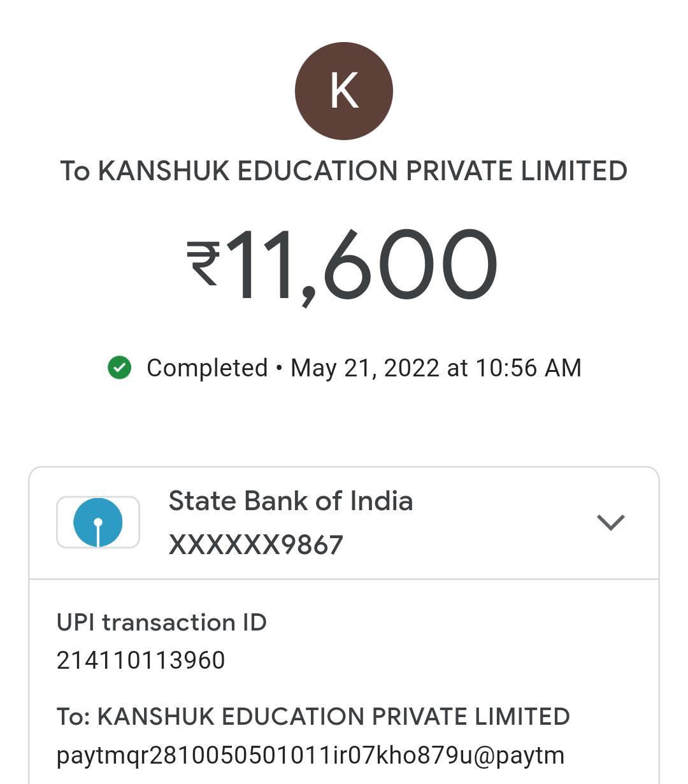The image size is (688, 784).
Task: Tap the word LIMITED in top heading
Action: coord(574,171)
